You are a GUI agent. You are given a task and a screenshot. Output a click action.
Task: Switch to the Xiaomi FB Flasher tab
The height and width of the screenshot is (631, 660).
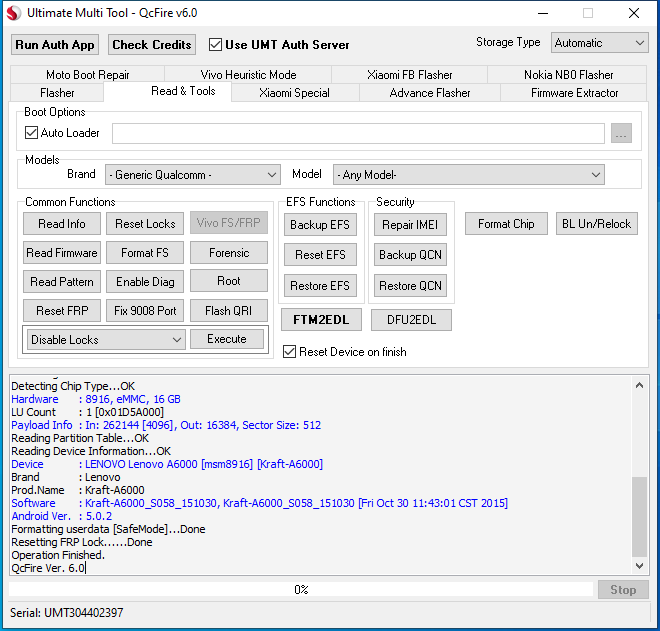click(x=410, y=75)
